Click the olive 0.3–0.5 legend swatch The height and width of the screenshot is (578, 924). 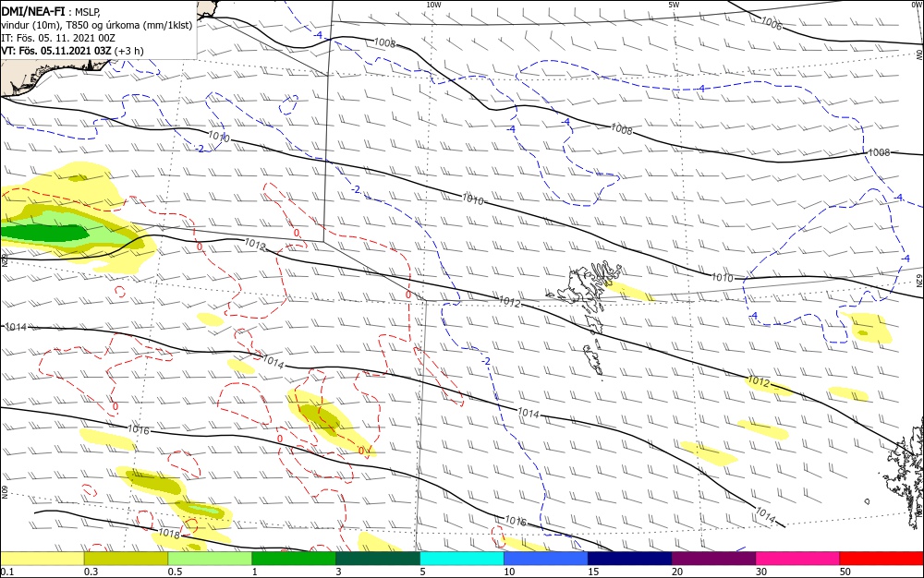click(x=126, y=559)
